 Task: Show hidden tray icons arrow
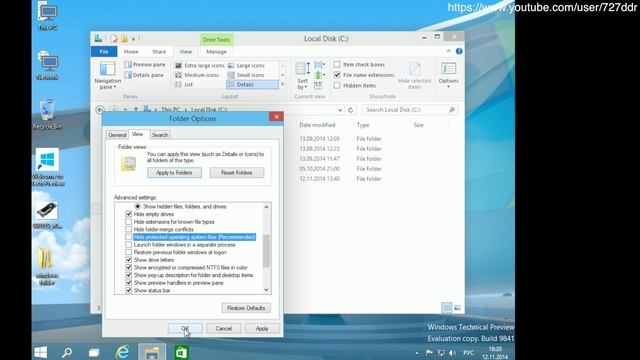pos(417,353)
